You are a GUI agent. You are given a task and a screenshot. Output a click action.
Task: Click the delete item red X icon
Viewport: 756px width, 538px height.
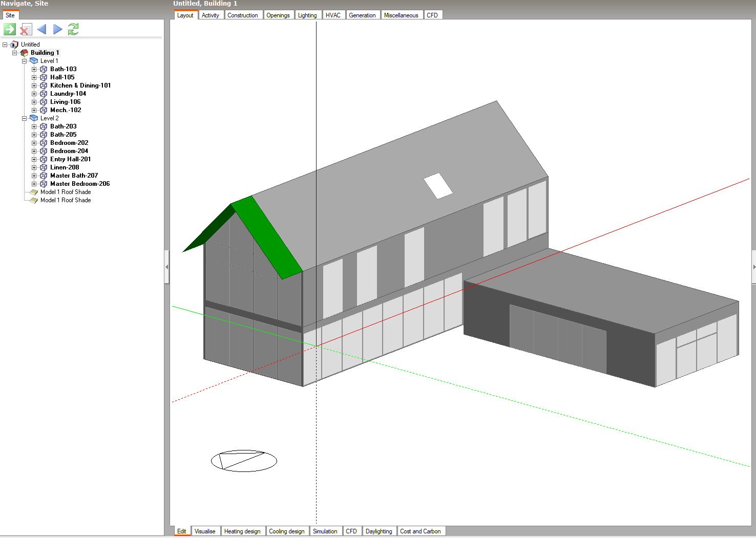point(26,30)
